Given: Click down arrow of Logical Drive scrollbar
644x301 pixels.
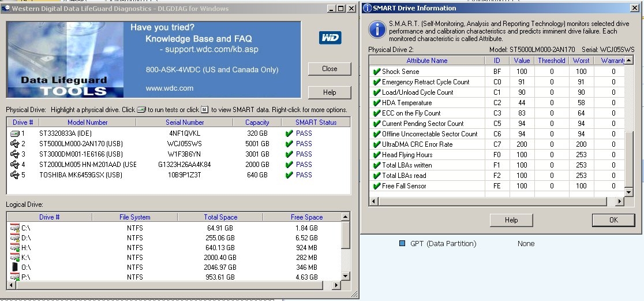Looking at the screenshot, I should click(346, 276).
